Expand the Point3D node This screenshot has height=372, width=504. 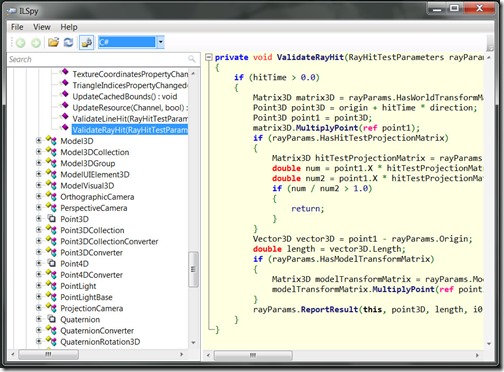click(39, 219)
